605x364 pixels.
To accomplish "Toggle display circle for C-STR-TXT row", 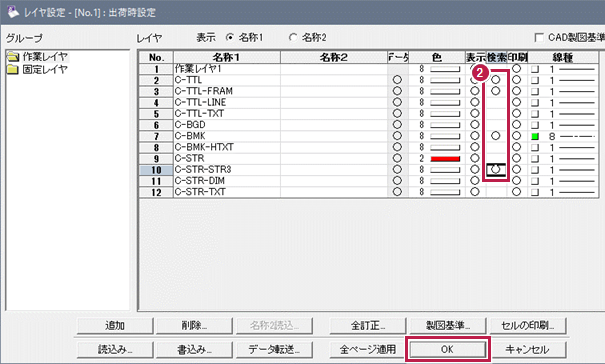I will click(x=475, y=192).
